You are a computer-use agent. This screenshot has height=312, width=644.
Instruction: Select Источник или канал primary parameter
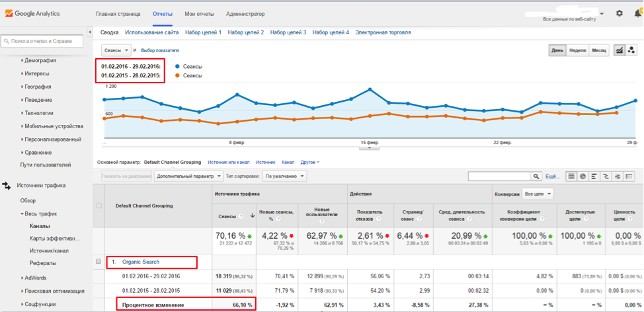point(229,162)
